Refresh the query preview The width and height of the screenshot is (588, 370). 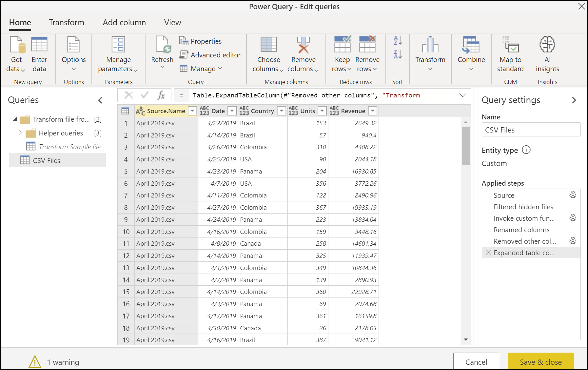pyautogui.click(x=162, y=53)
